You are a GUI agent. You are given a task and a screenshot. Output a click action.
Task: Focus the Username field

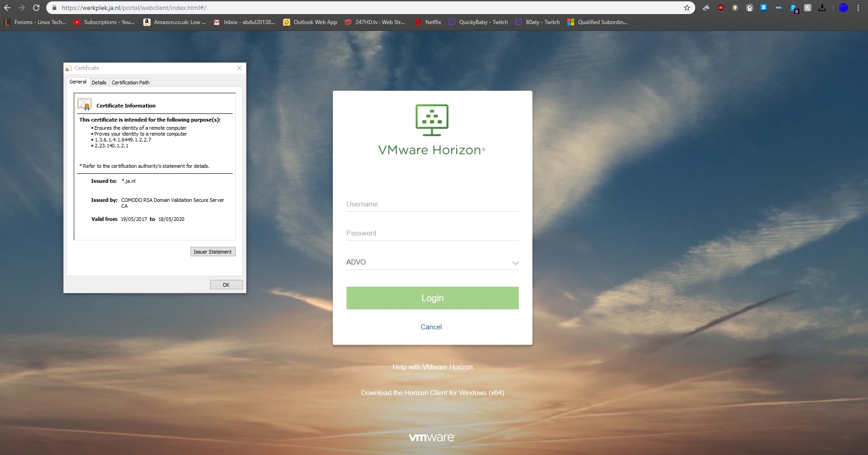433,204
